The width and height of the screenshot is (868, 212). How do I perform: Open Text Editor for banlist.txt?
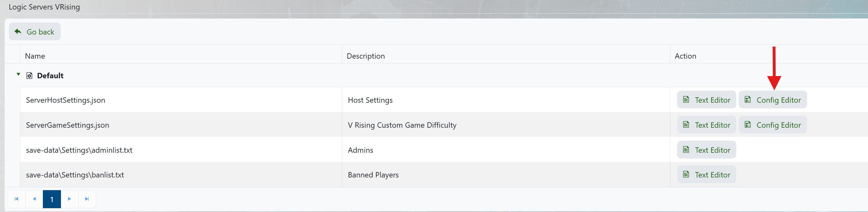point(706,175)
